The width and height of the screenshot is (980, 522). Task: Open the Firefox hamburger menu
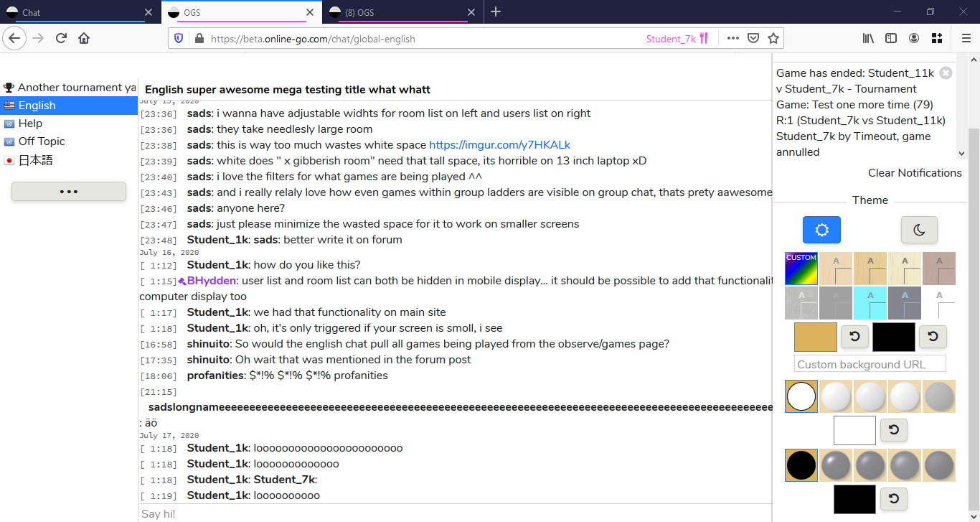pos(966,39)
